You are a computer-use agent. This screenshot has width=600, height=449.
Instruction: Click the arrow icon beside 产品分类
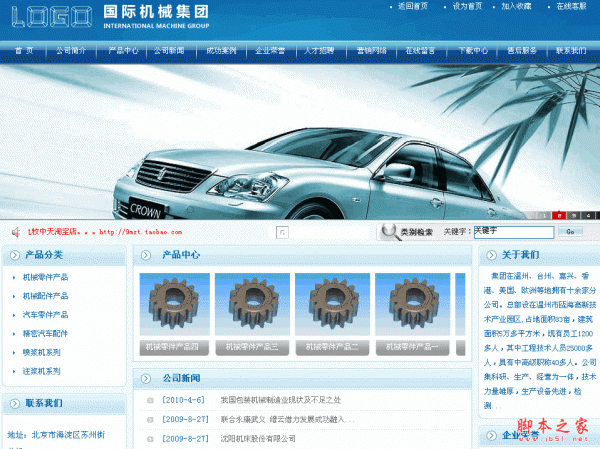pyautogui.click(x=15, y=255)
